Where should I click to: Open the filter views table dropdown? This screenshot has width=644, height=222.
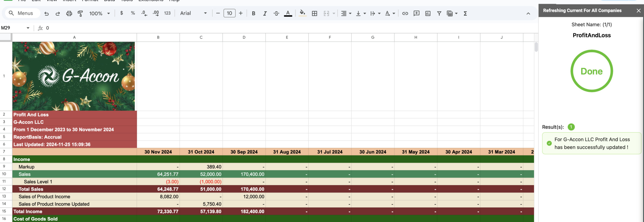click(x=452, y=13)
